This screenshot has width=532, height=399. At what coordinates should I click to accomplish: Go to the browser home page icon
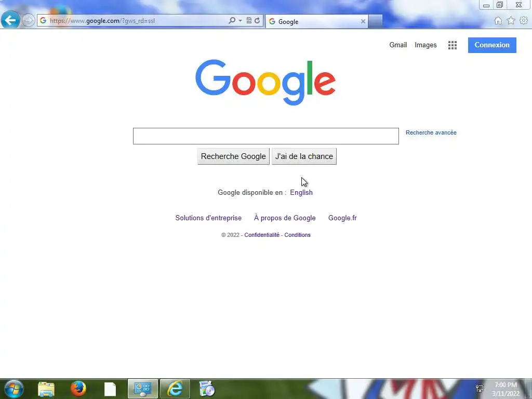(x=498, y=21)
